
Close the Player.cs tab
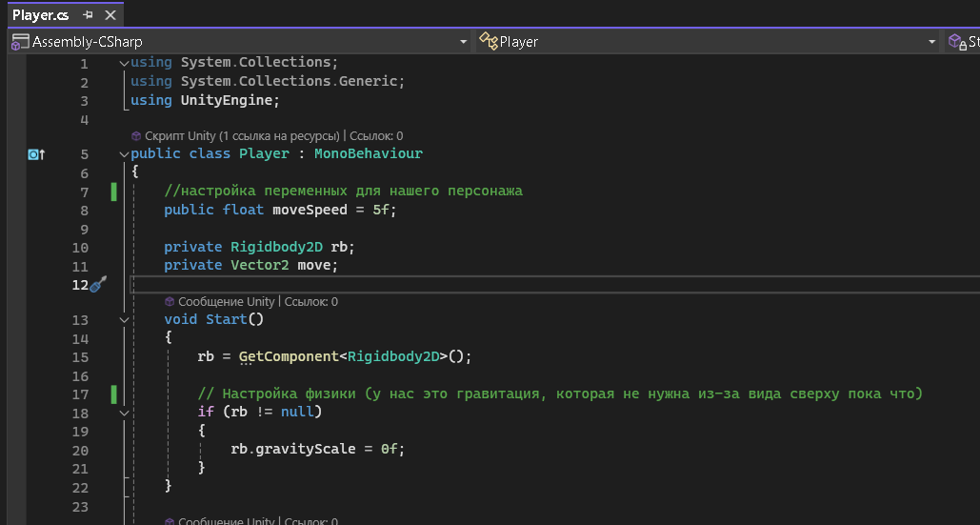pos(110,15)
